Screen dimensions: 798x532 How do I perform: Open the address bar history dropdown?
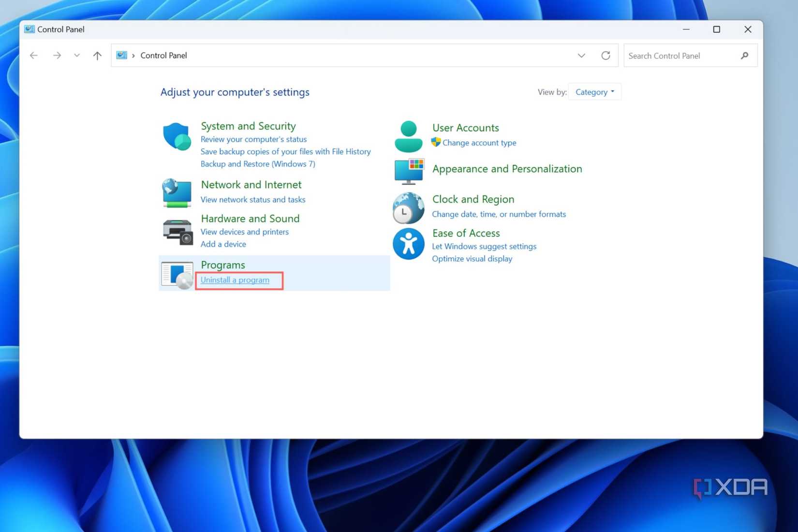point(581,56)
